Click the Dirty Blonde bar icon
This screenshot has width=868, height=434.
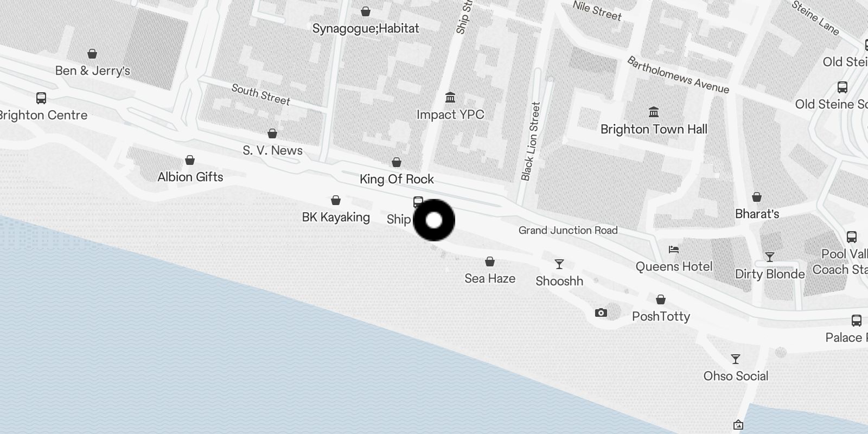coord(769,257)
